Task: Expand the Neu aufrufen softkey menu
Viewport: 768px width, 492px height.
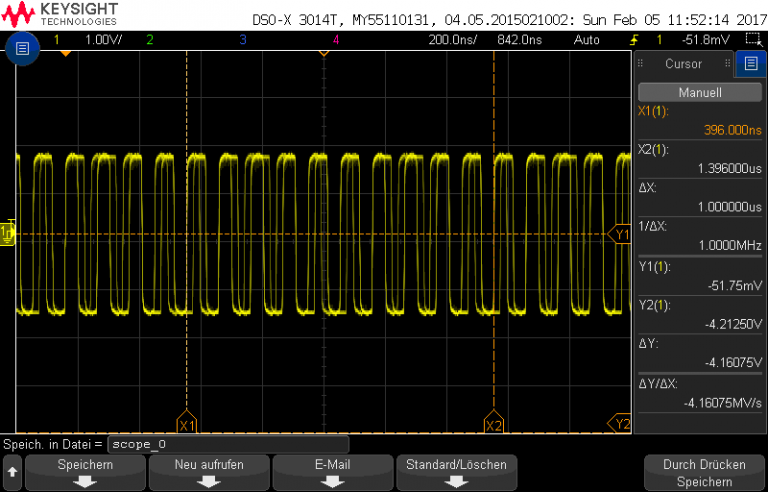Action: click(208, 472)
